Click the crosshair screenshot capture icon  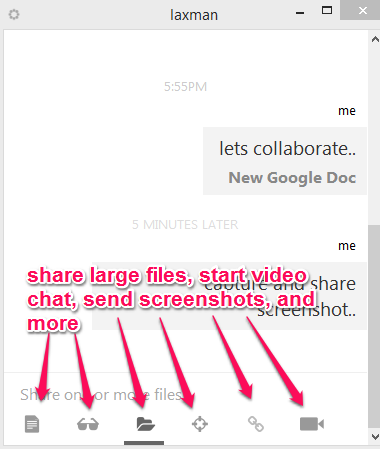(200, 424)
